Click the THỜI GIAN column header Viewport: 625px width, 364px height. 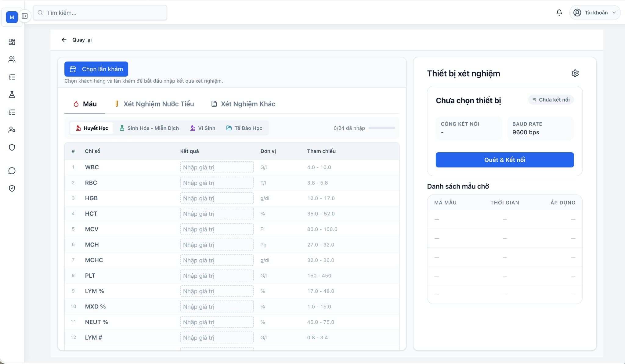point(505,203)
